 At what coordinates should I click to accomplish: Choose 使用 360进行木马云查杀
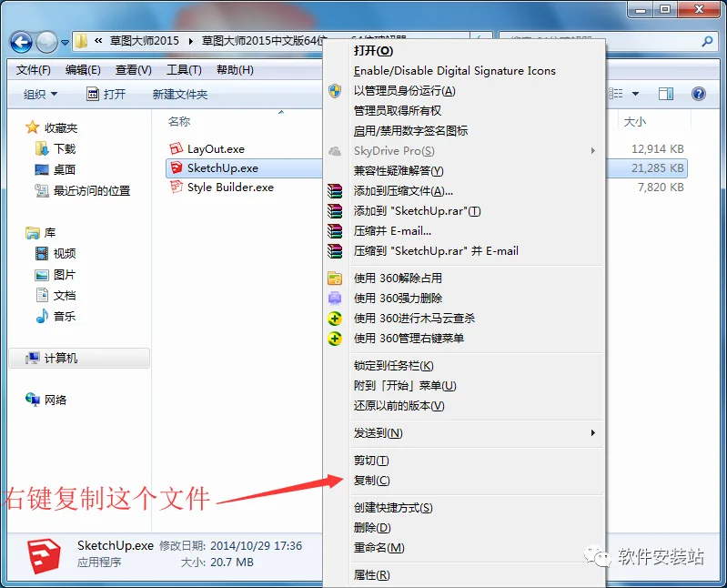point(464,318)
